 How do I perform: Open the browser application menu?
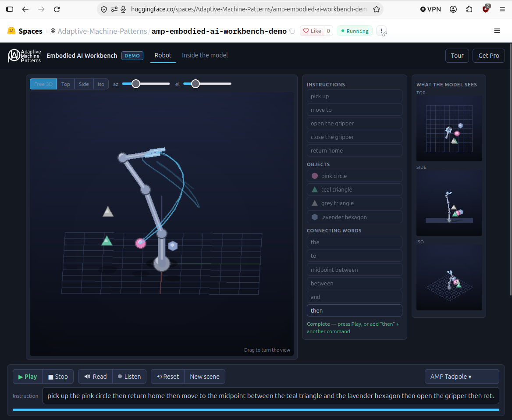coord(502,9)
